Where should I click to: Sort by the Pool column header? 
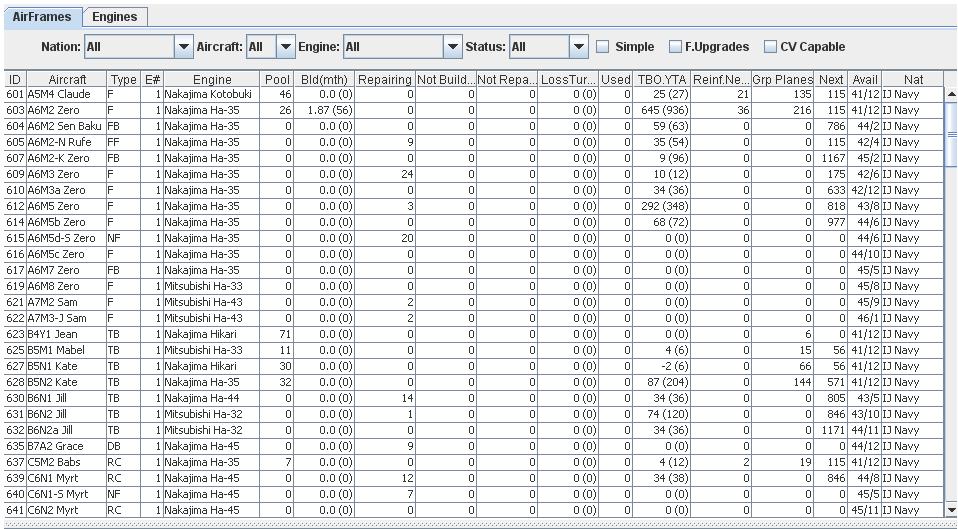(x=277, y=79)
